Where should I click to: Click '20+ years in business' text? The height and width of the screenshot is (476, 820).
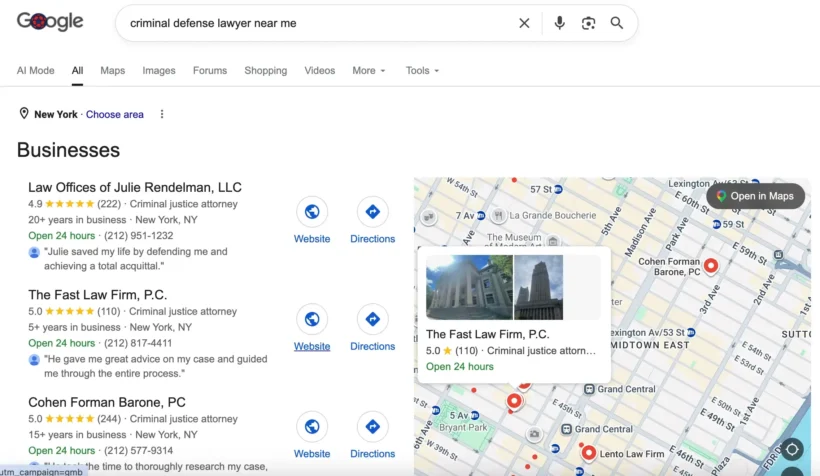[x=77, y=220]
